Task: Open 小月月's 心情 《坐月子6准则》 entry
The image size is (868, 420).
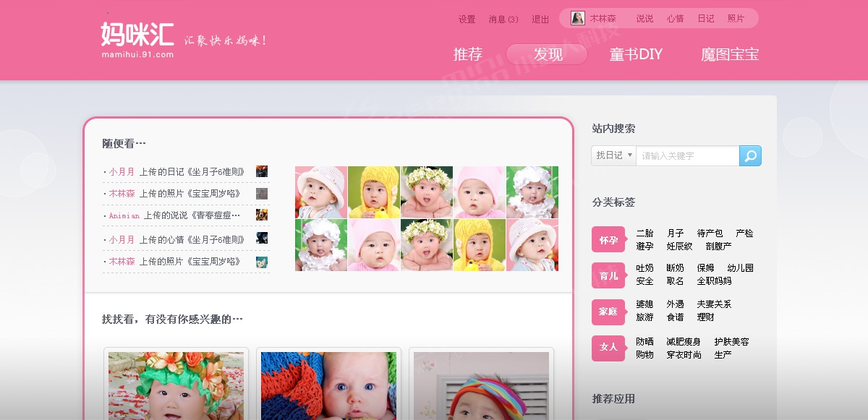Action: point(216,239)
